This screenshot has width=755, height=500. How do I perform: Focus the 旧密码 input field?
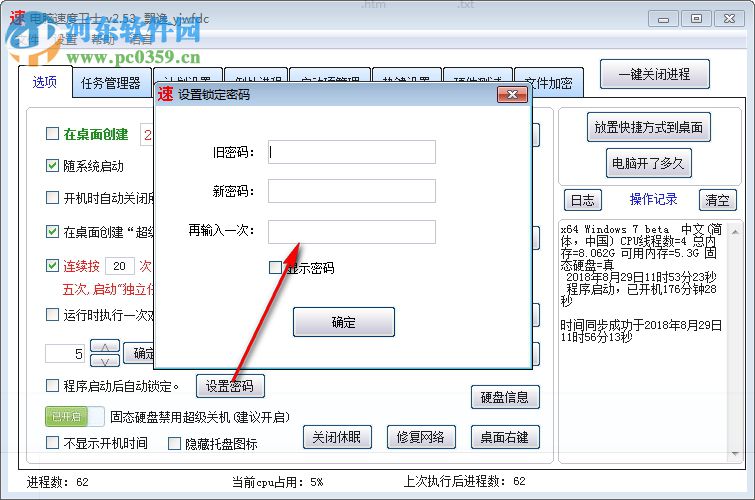(352, 152)
